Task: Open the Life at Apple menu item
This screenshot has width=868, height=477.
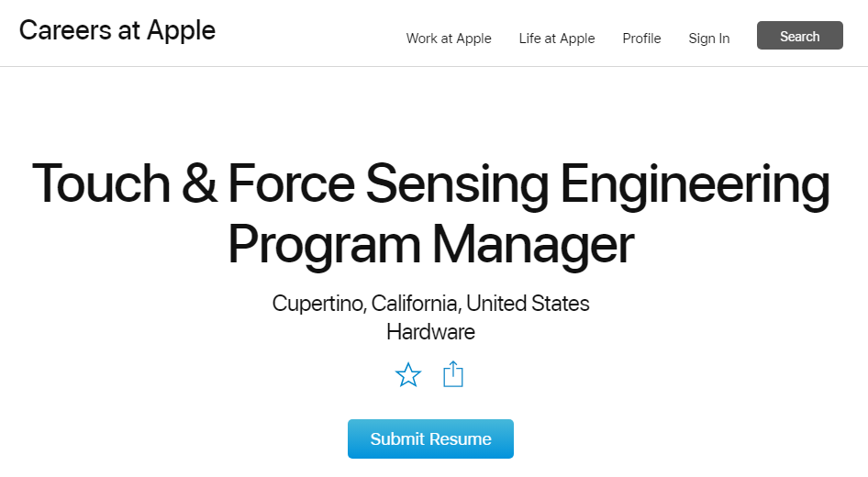Action: click(x=557, y=39)
